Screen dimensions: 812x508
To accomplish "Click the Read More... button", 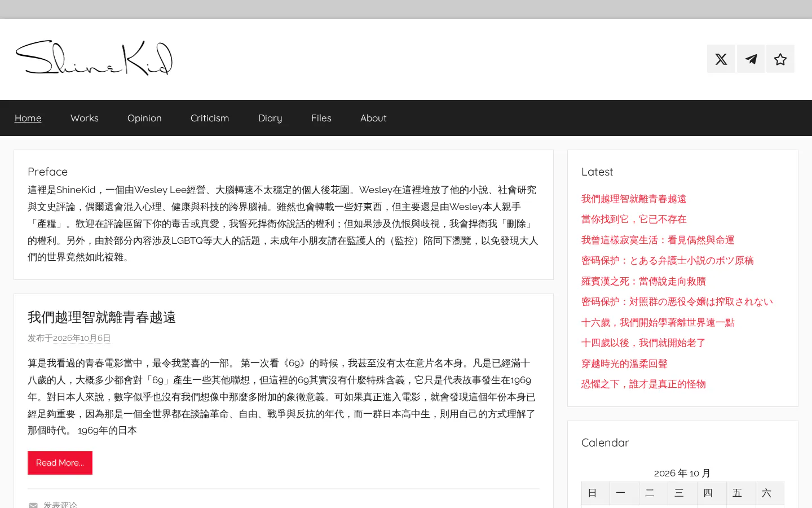I will pos(60,463).
